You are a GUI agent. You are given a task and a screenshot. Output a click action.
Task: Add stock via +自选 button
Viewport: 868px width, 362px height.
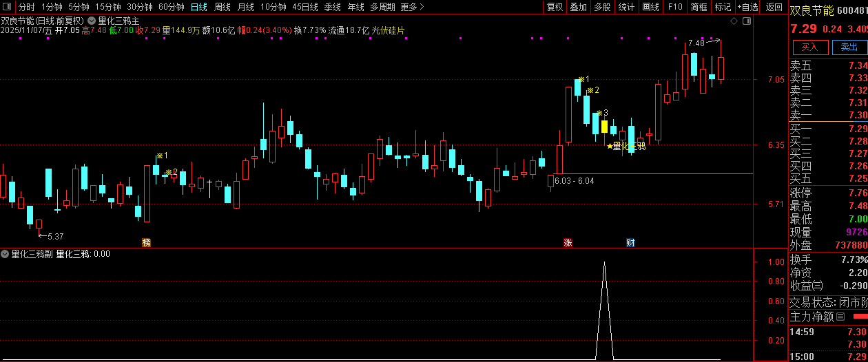point(747,7)
